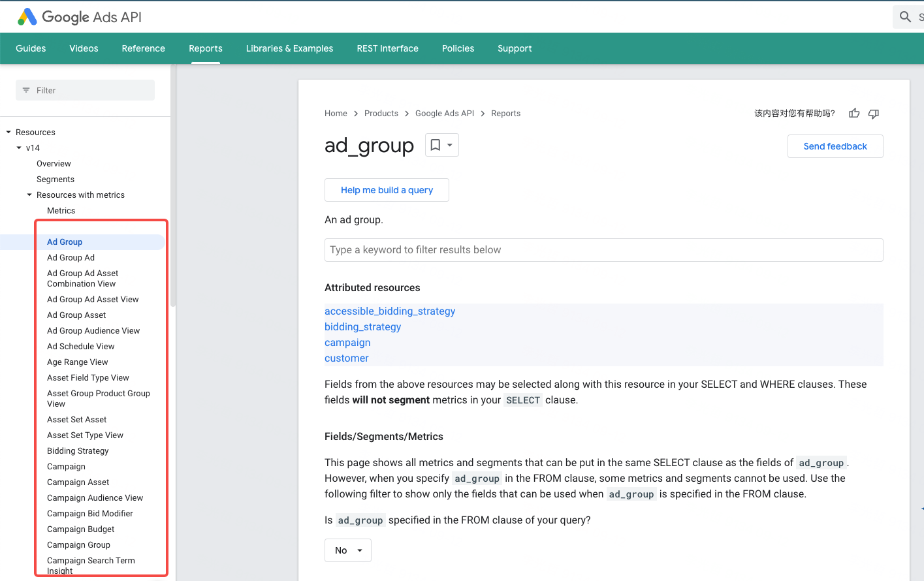Click the search magnifier icon
This screenshot has width=924, height=581.
pos(905,17)
